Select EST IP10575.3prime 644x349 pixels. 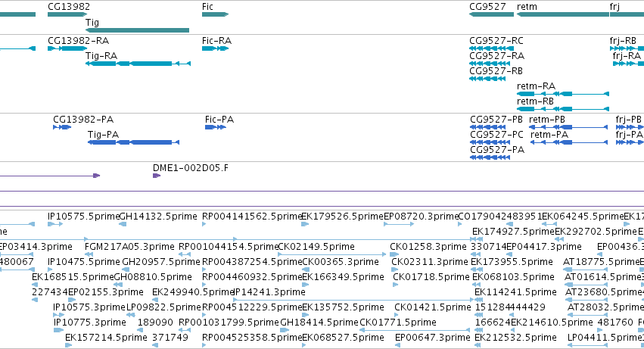coord(89,308)
